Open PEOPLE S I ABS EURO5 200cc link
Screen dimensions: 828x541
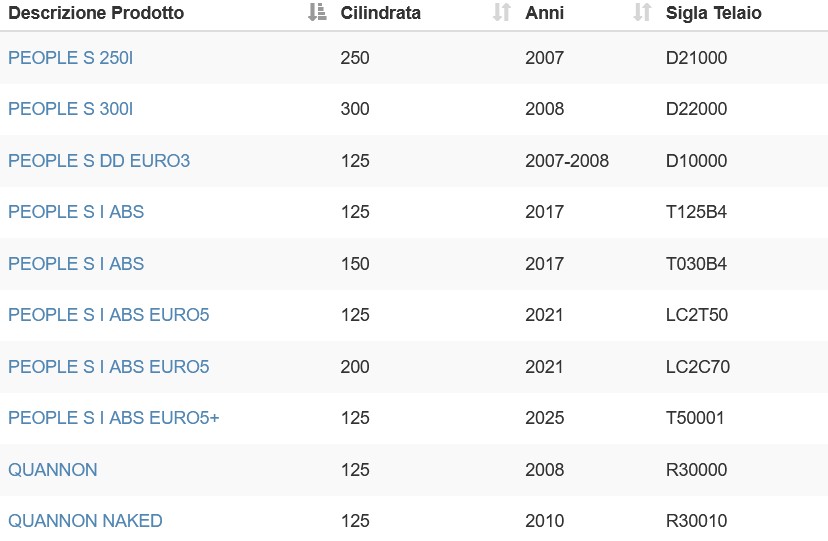109,366
